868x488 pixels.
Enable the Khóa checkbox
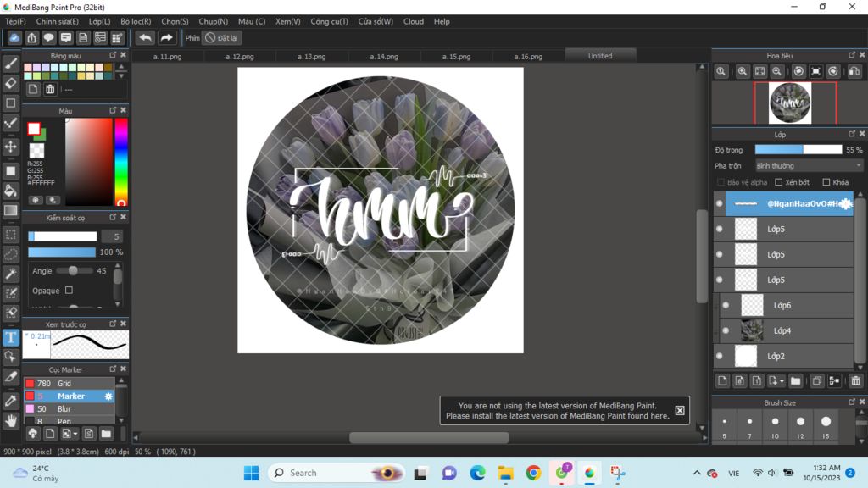(x=826, y=182)
